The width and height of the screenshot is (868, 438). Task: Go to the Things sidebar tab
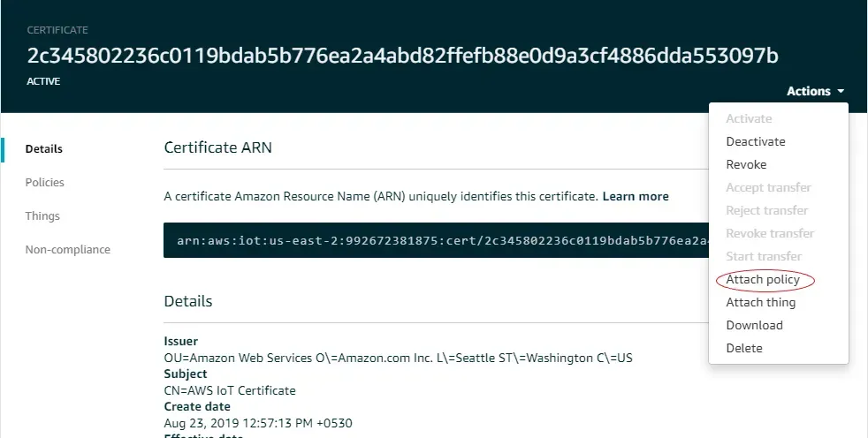tap(42, 216)
